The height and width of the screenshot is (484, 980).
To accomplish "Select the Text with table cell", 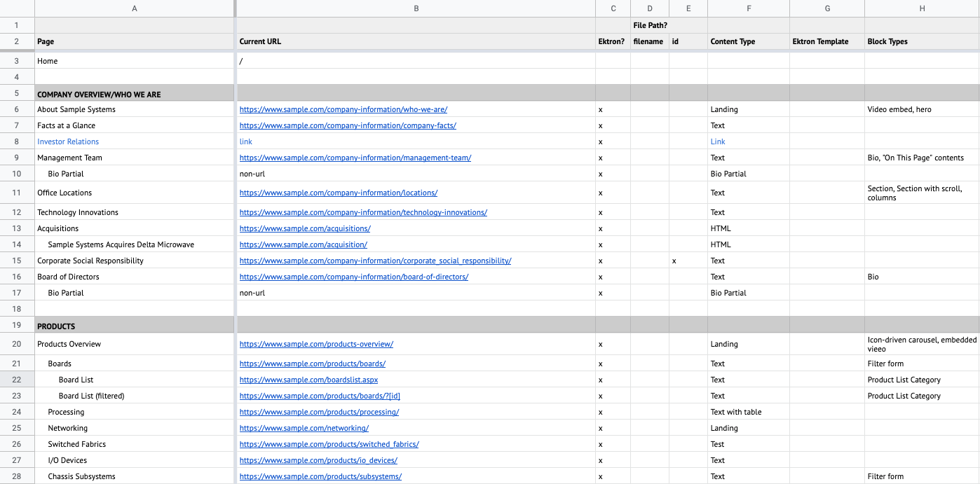I will (735, 412).
